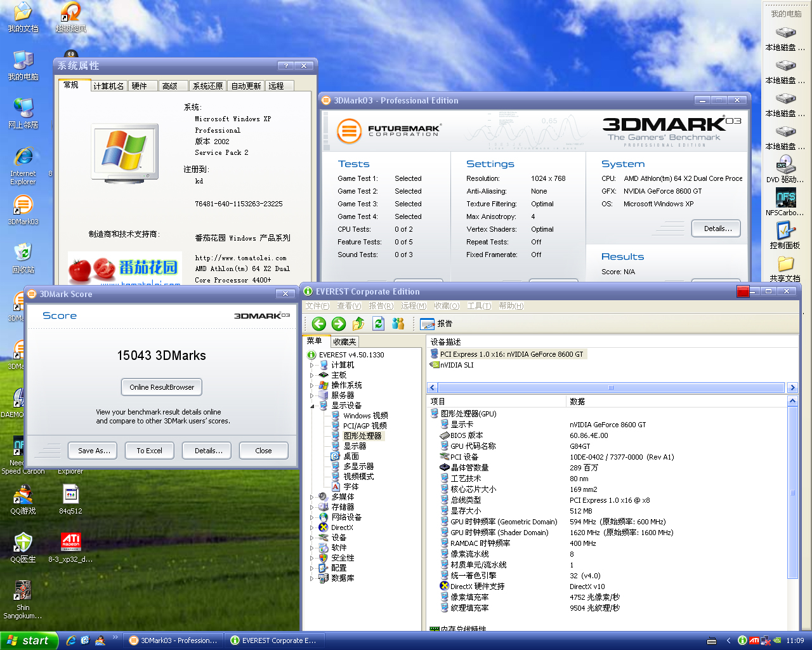The height and width of the screenshot is (650, 812).
Task: Click Details... in the 3DMark Score dialog
Action: click(208, 451)
